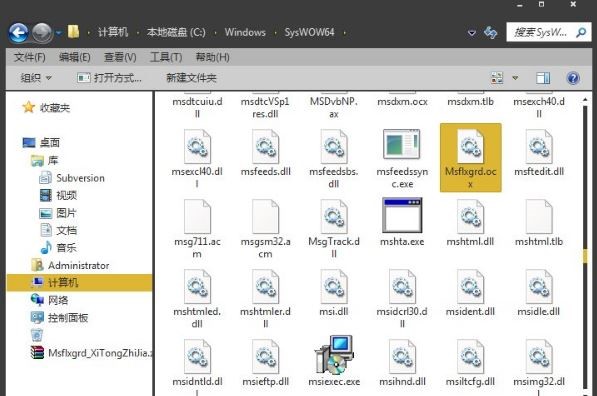Open the 组织 dropdown

pos(36,78)
